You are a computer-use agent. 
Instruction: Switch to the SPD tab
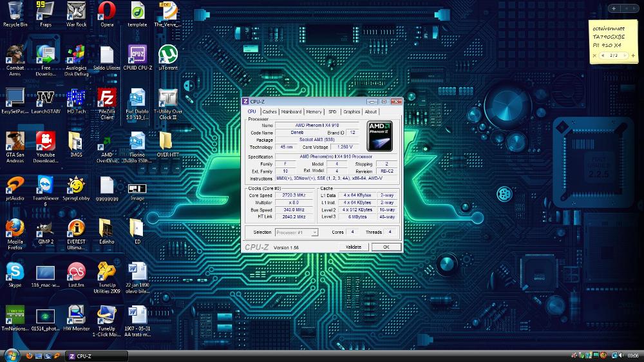[x=332, y=112]
